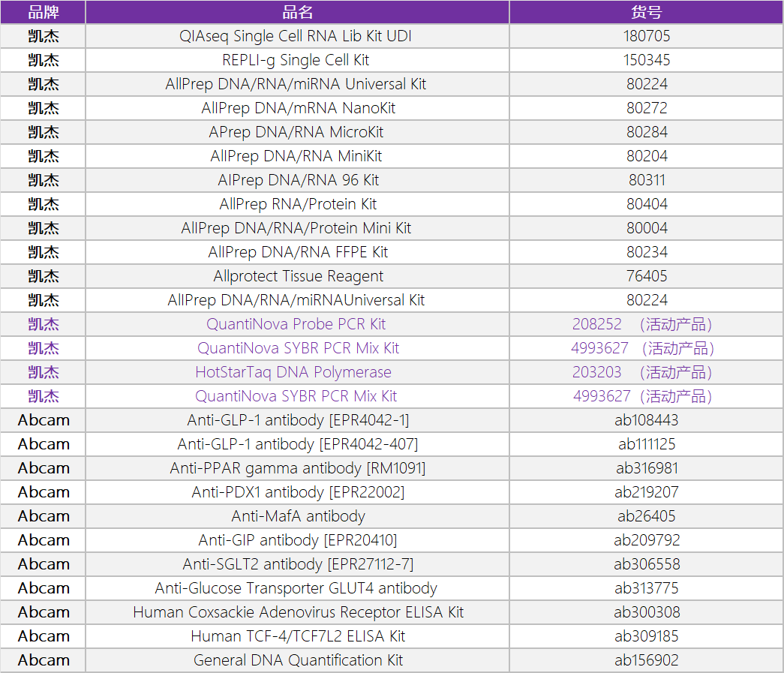Image resolution: width=784 pixels, height=673 pixels.
Task: Select product number ab309185
Action: (647, 636)
